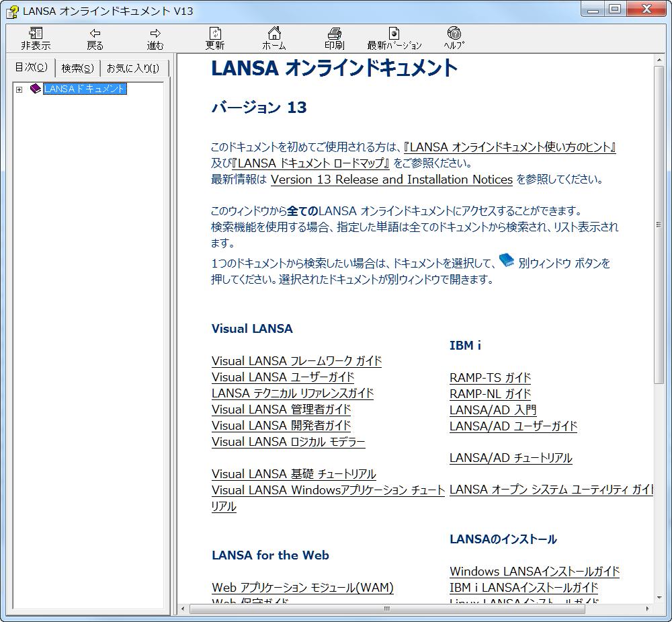This screenshot has width=672, height=622.
Task: Open LANSA ドキュメント ロードマップ link
Action: [310, 163]
